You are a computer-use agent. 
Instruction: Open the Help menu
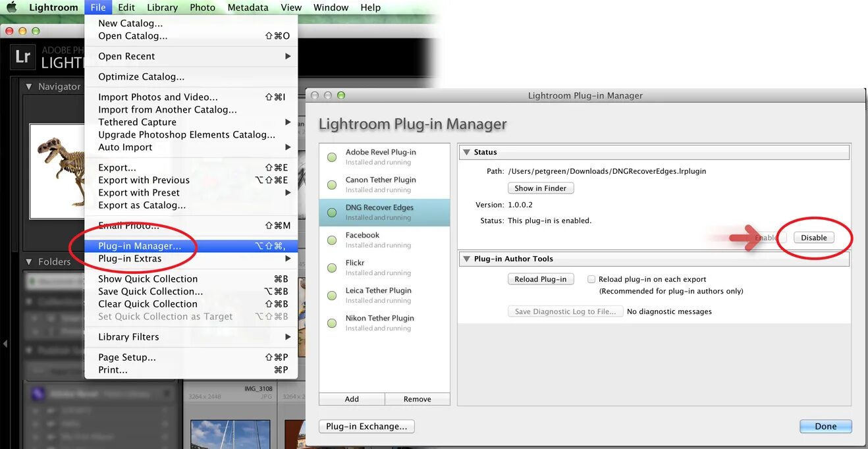tap(370, 7)
